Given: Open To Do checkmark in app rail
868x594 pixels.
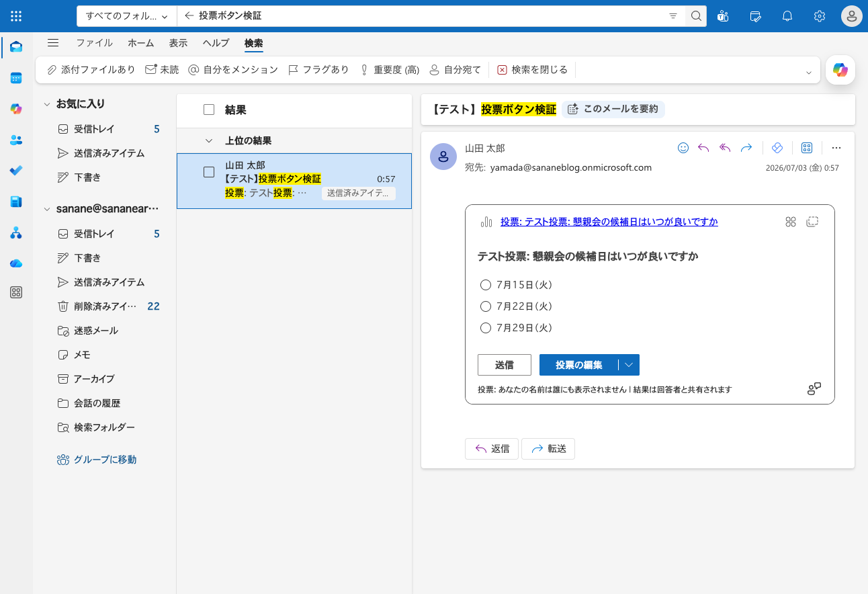Looking at the screenshot, I should (x=16, y=171).
